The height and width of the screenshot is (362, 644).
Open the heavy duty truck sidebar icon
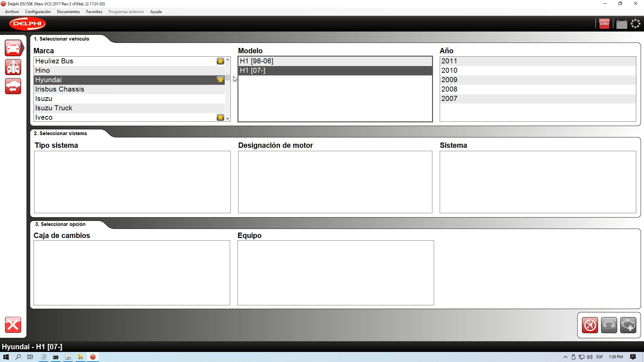coord(13,67)
